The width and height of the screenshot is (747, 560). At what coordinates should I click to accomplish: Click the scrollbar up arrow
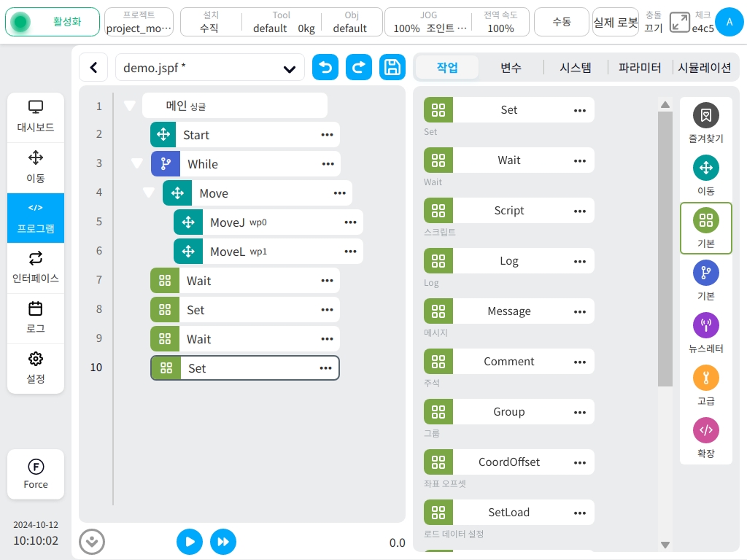click(665, 105)
